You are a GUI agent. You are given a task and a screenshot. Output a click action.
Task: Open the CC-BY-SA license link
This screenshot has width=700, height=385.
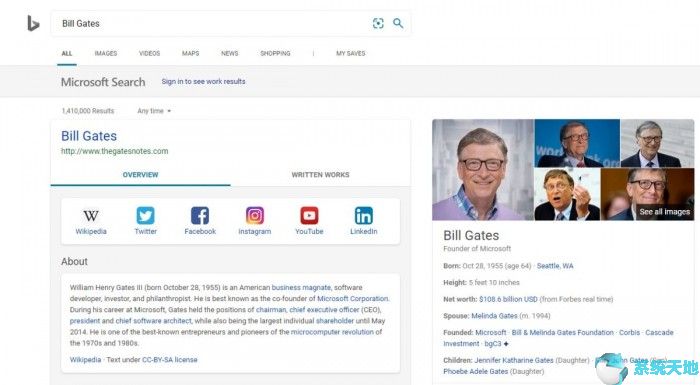(170, 360)
